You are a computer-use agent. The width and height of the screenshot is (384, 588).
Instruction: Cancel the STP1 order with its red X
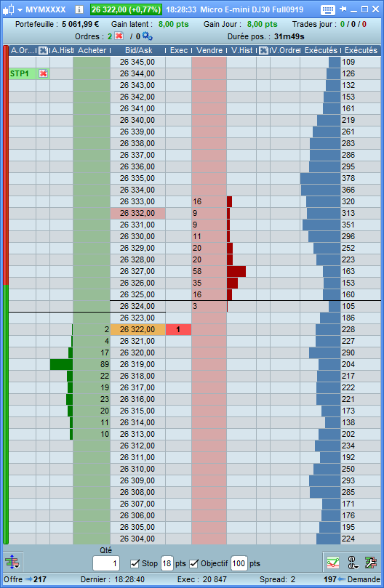(x=43, y=73)
